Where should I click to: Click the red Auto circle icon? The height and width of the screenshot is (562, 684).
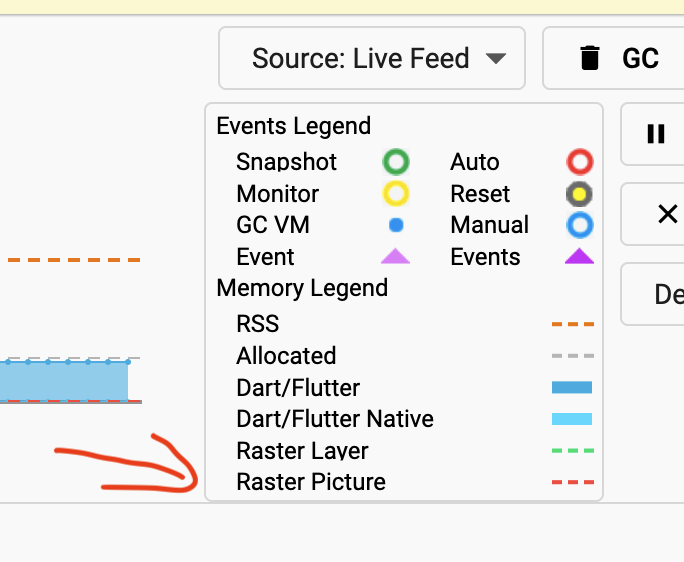580,162
